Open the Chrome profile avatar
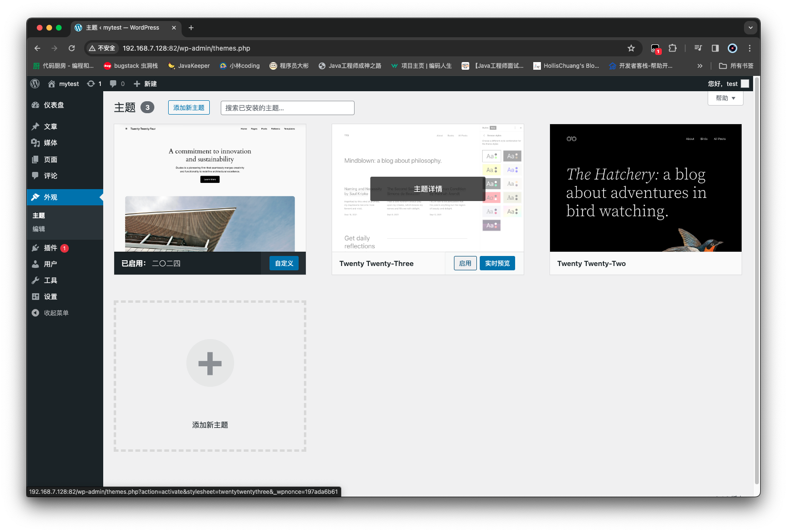Viewport: 787px width, 532px height. 733,48
